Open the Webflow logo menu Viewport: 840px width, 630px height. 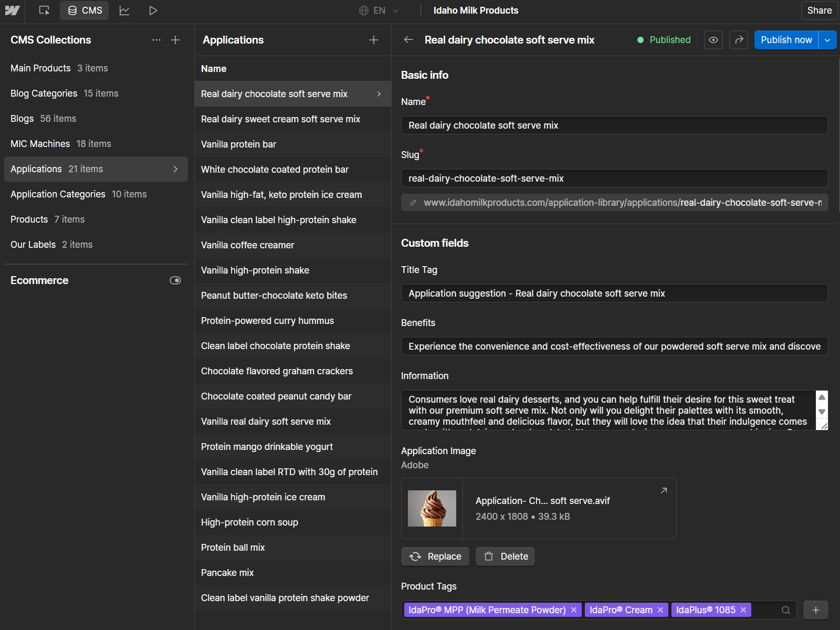click(12, 10)
